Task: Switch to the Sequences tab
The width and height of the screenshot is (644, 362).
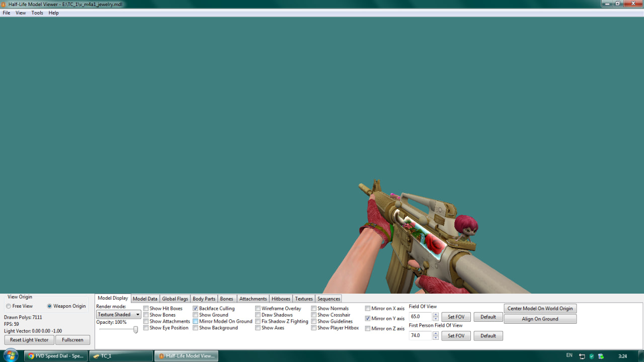Action: tap(329, 299)
